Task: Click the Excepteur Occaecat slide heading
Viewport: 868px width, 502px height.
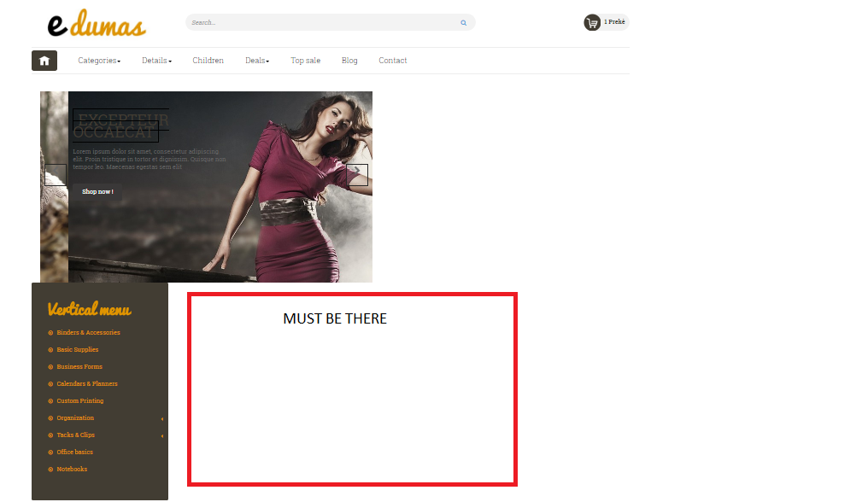Action: (x=120, y=125)
